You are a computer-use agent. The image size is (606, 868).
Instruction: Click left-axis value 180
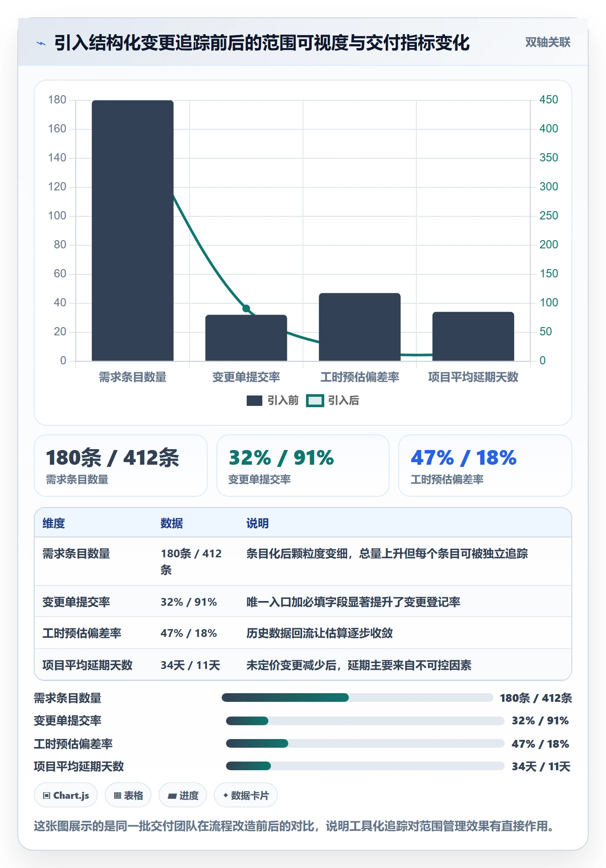57,100
